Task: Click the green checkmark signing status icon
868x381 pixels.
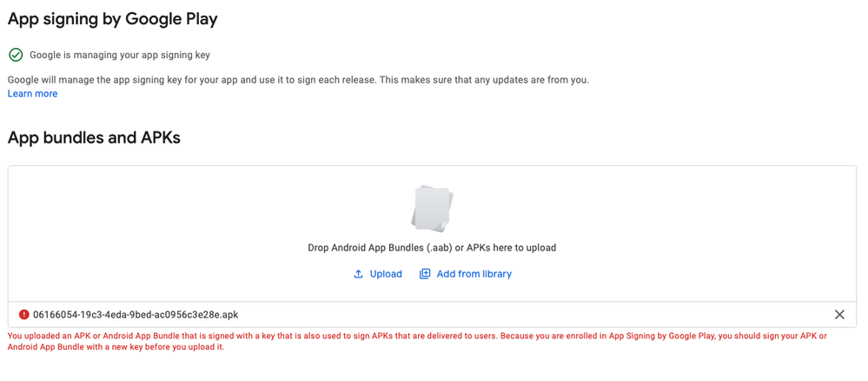Action: (16, 55)
